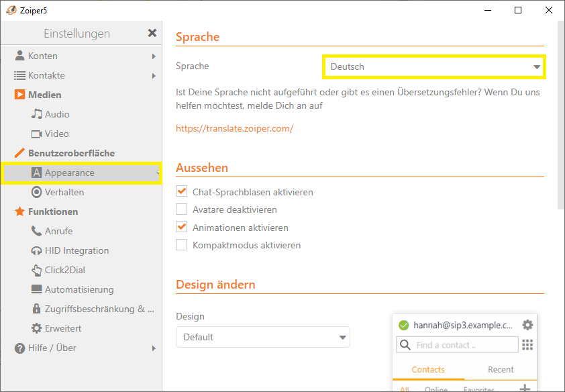Open the Design Default dropdown

[263, 337]
